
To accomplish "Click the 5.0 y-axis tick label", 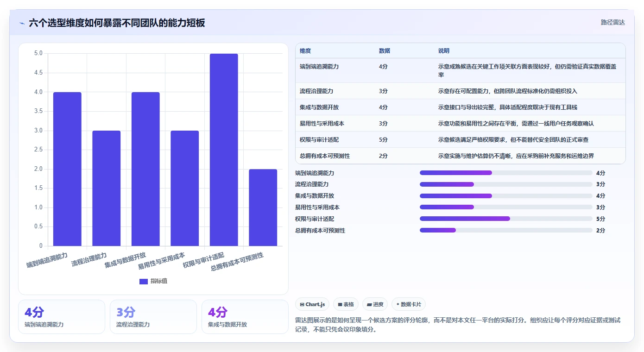I will click(38, 53).
